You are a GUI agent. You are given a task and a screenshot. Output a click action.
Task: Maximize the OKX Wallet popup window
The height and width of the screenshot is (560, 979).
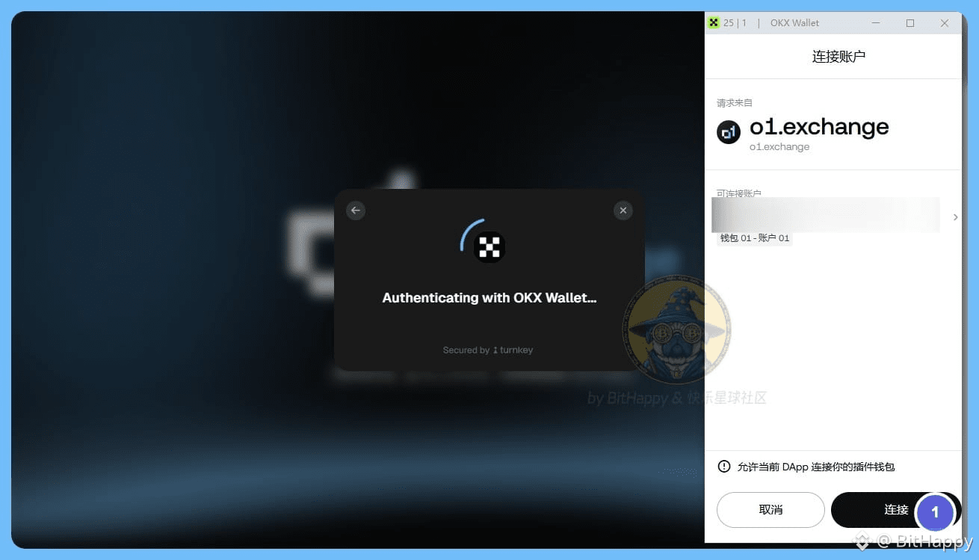click(910, 23)
